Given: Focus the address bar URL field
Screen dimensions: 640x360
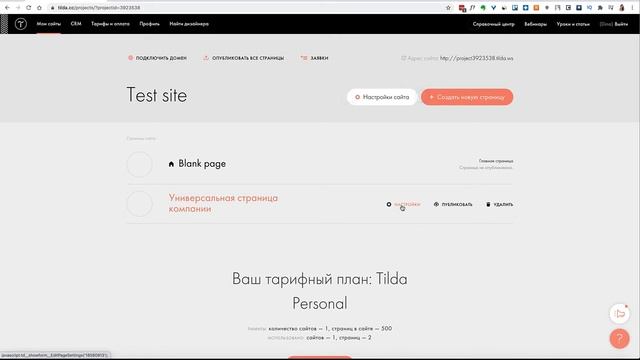Looking at the screenshot, I should 245,8.
